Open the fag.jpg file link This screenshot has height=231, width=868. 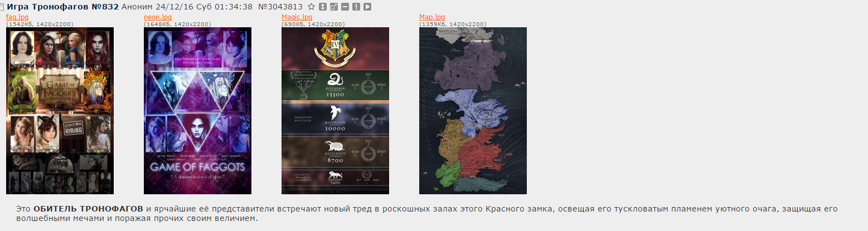click(17, 17)
